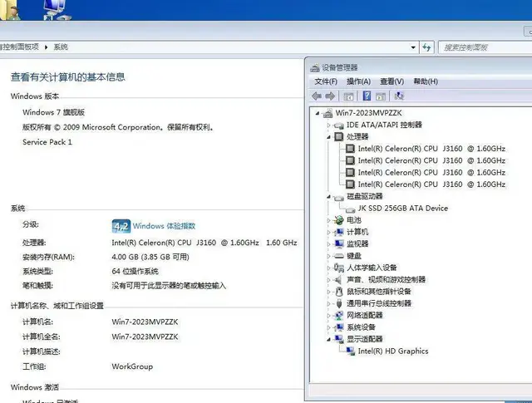Click the 64 位操作系统 value

tap(135, 272)
